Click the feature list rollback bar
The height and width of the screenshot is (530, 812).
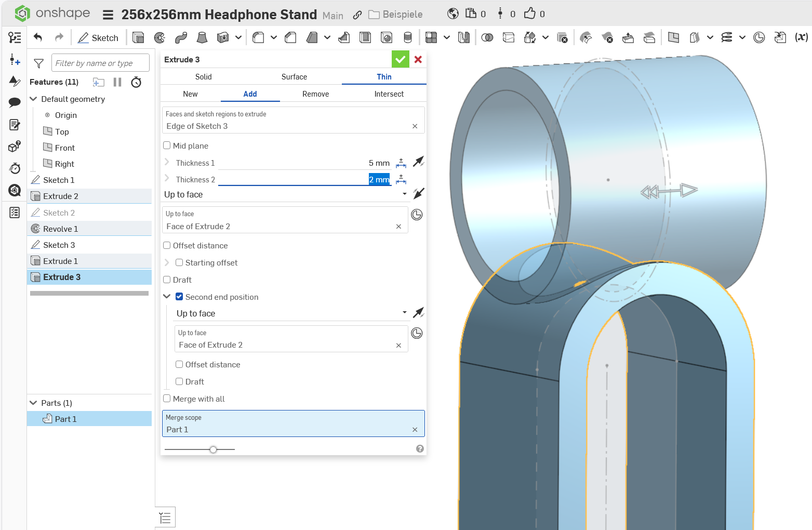pos(89,294)
